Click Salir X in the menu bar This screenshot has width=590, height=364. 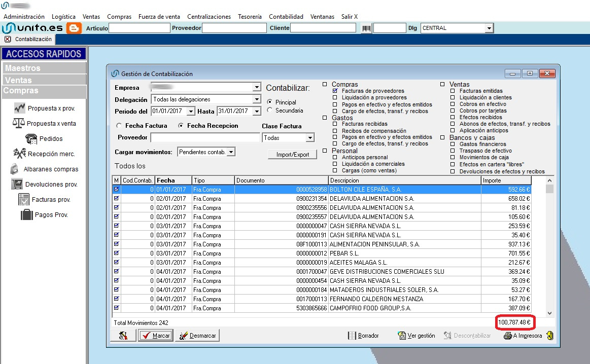pyautogui.click(x=350, y=17)
